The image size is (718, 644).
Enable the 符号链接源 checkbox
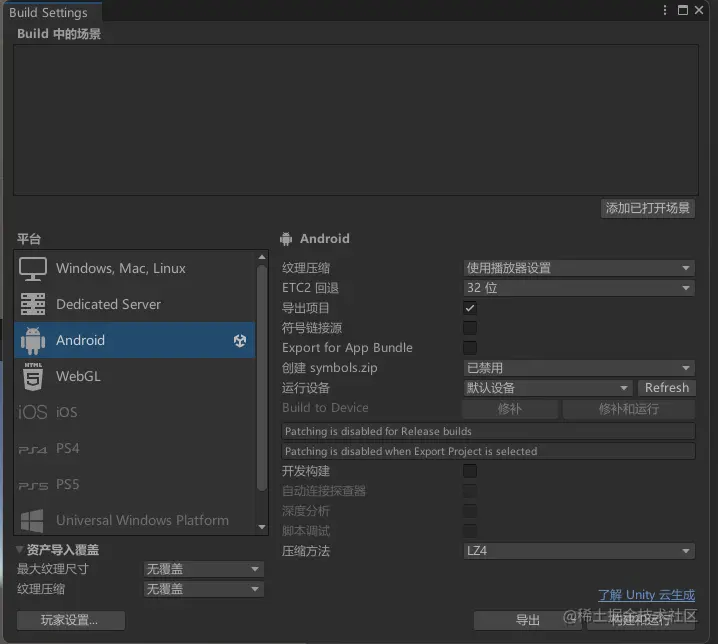coord(470,327)
